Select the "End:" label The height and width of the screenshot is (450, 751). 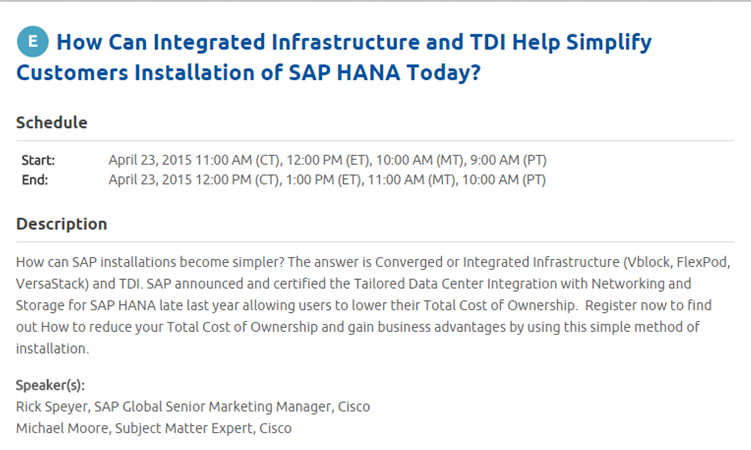pyautogui.click(x=35, y=180)
